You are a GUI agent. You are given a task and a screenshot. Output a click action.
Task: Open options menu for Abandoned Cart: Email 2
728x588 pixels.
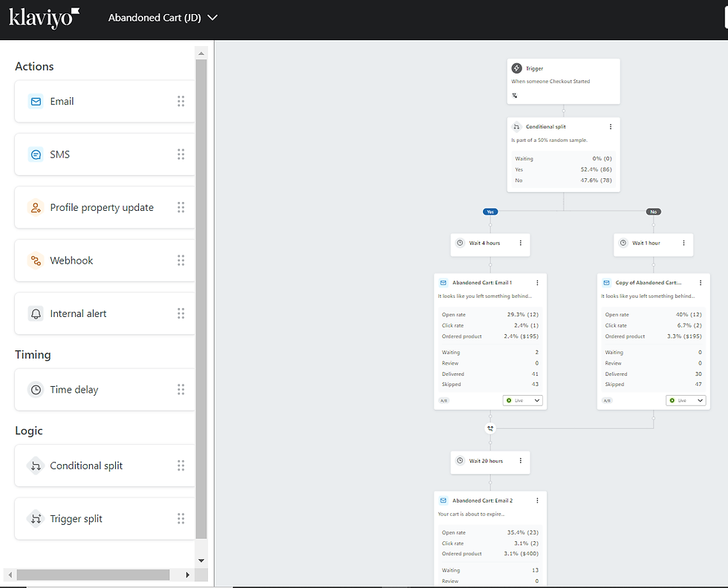(537, 500)
